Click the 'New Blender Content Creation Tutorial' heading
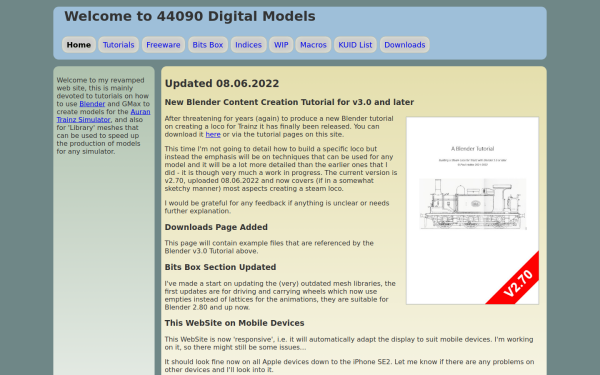600x375 pixels. click(x=289, y=102)
